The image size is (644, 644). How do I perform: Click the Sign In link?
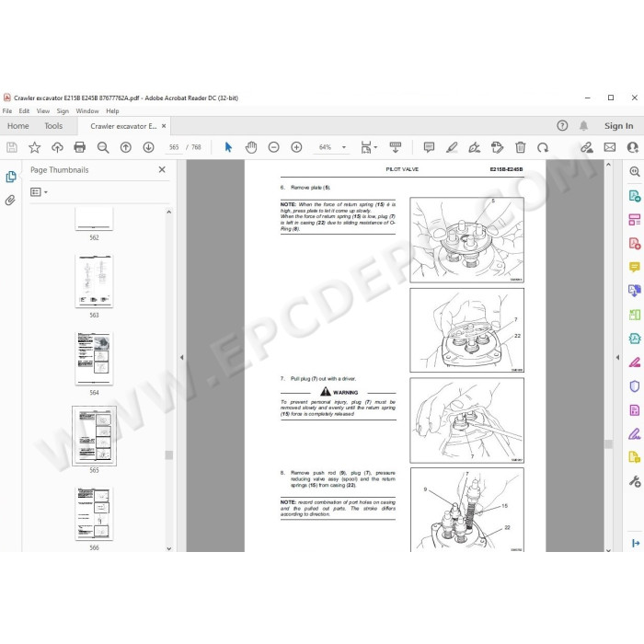pyautogui.click(x=618, y=126)
